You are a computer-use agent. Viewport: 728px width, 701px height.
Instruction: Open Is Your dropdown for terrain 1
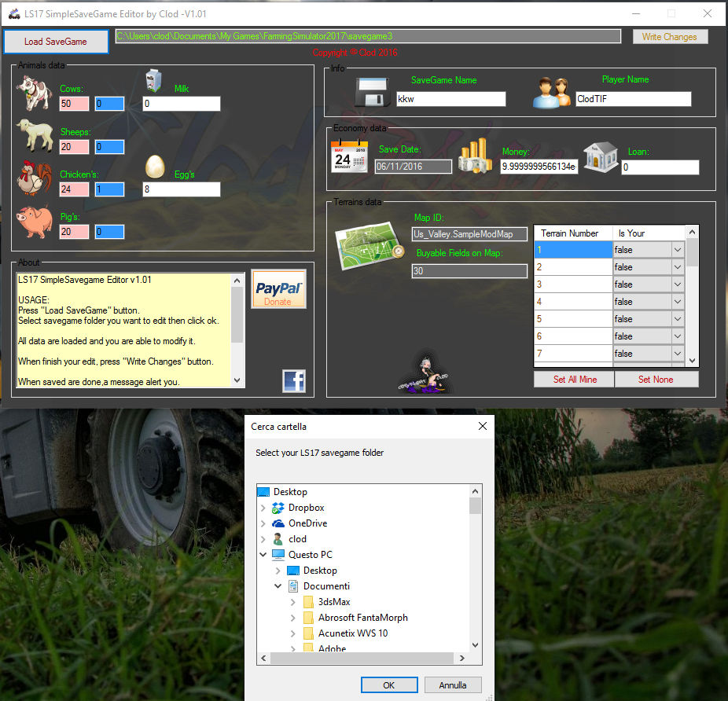[x=678, y=250]
